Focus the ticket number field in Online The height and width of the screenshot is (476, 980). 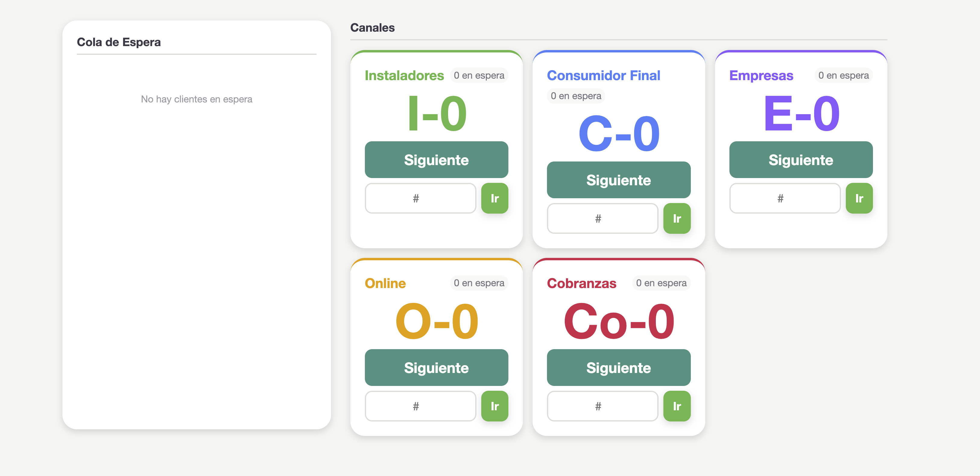click(420, 406)
